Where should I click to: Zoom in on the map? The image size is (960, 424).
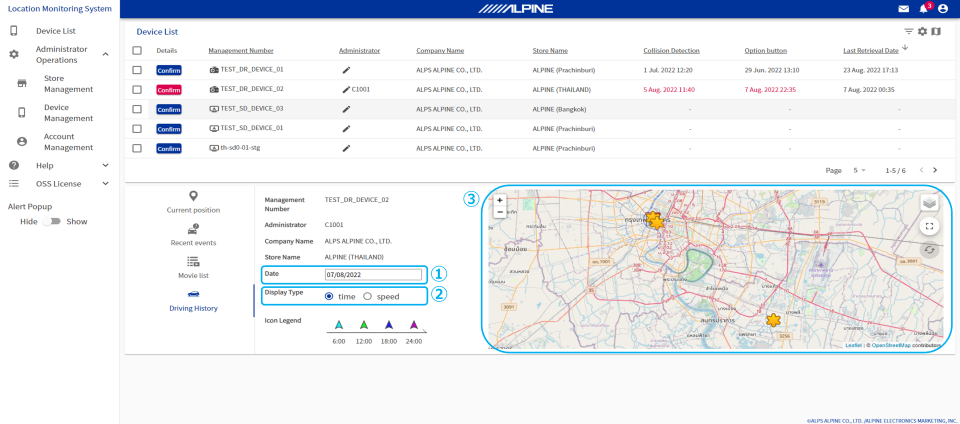click(500, 200)
